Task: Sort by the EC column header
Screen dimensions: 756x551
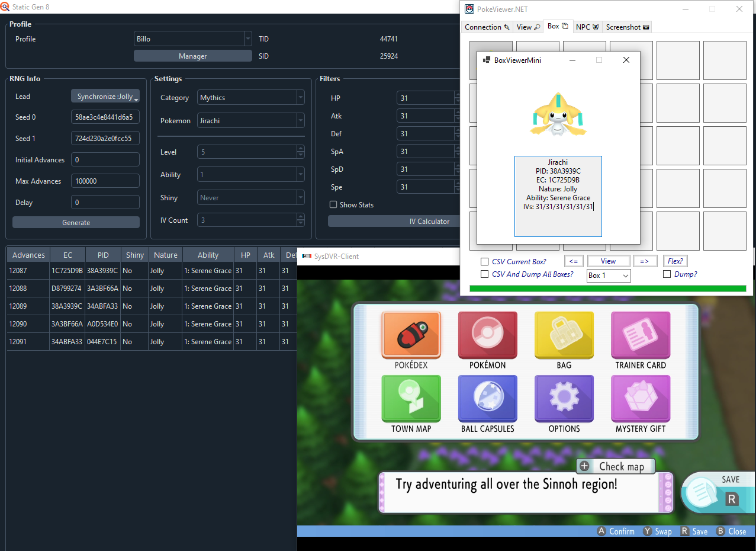Action: 68,255
